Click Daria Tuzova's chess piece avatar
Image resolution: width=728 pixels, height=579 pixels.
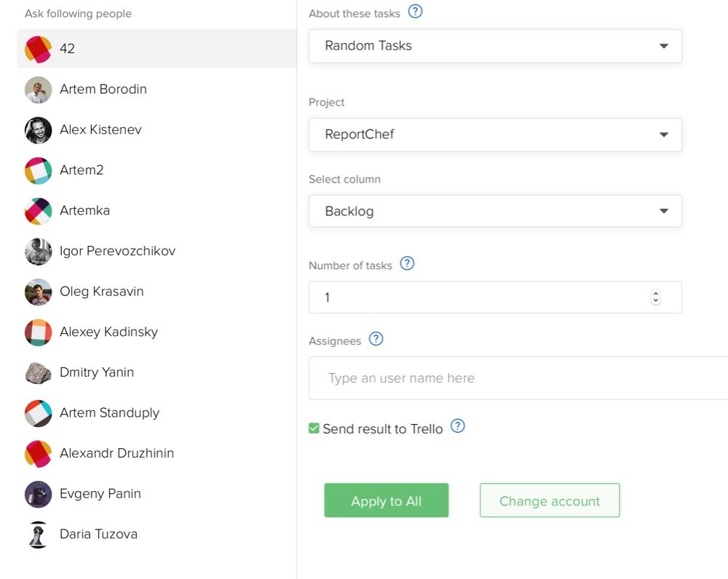click(x=38, y=535)
